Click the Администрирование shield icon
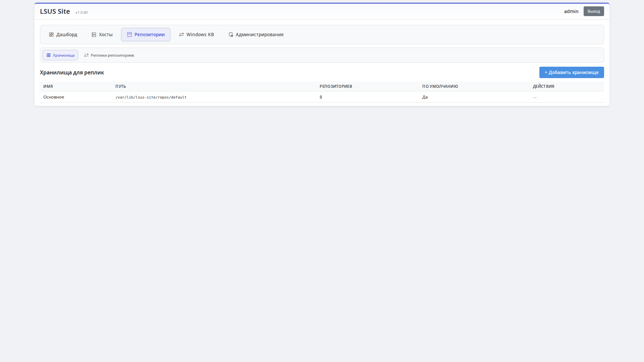This screenshot has width=644, height=362. click(231, 35)
